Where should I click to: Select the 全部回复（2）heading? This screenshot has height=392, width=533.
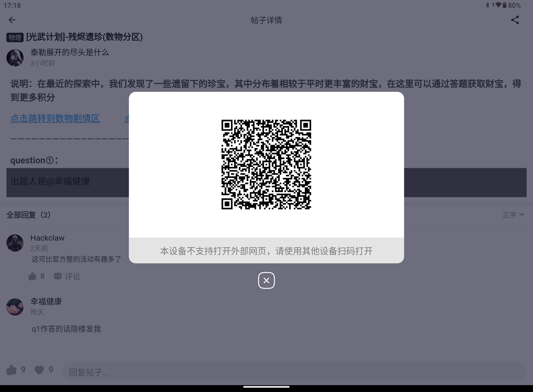(28, 215)
